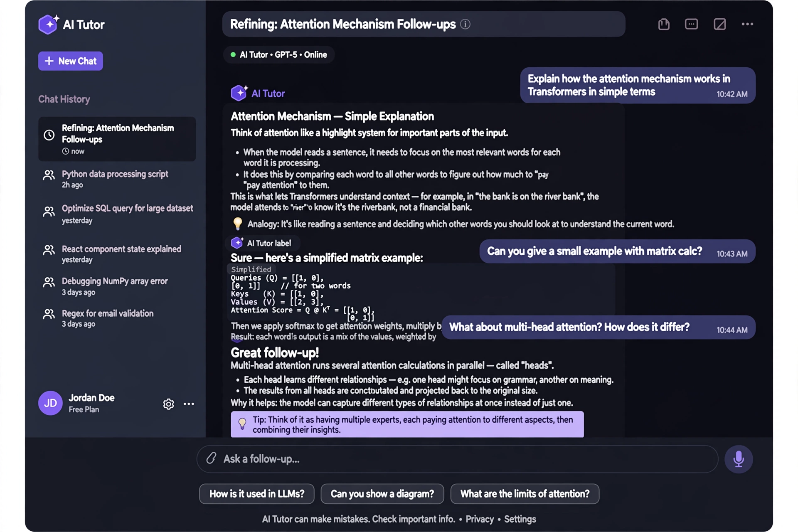Click the AI Tutor label chip
The height and width of the screenshot is (532, 798).
click(x=262, y=243)
